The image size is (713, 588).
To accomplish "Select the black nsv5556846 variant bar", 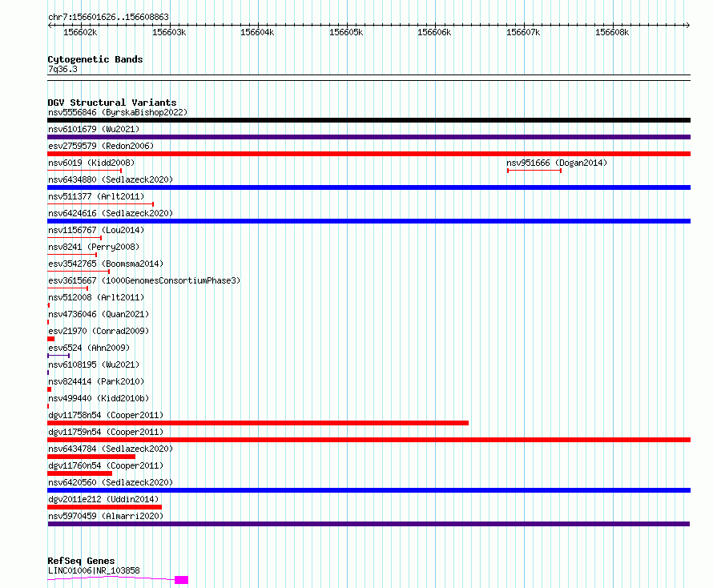I will point(369,120).
